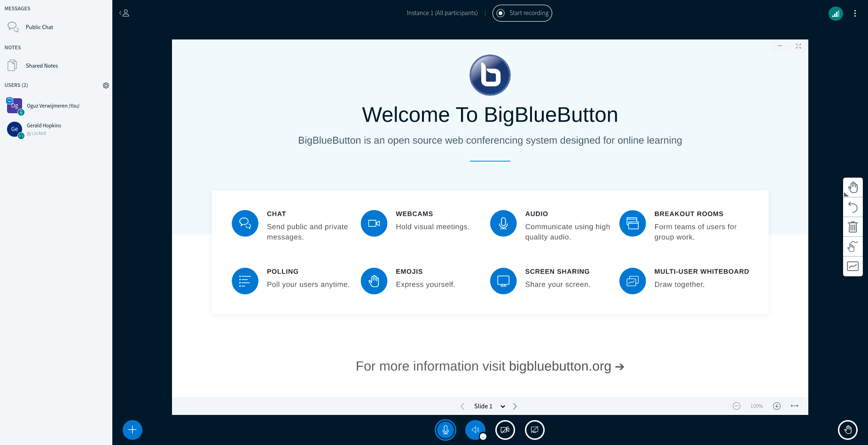Click the Webcams feature icon on the slide
Image resolution: width=868 pixels, height=445 pixels.
click(x=374, y=223)
